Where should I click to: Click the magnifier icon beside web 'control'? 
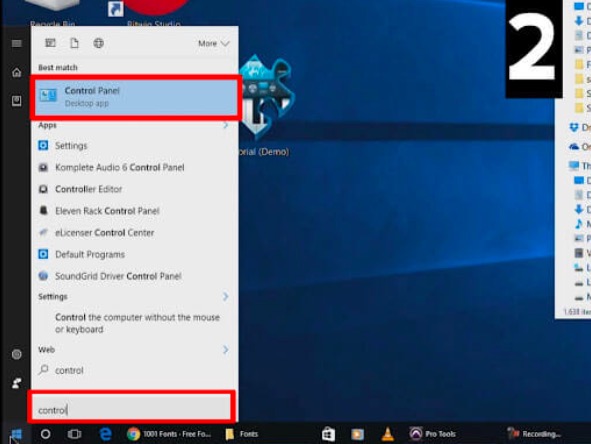pos(44,369)
